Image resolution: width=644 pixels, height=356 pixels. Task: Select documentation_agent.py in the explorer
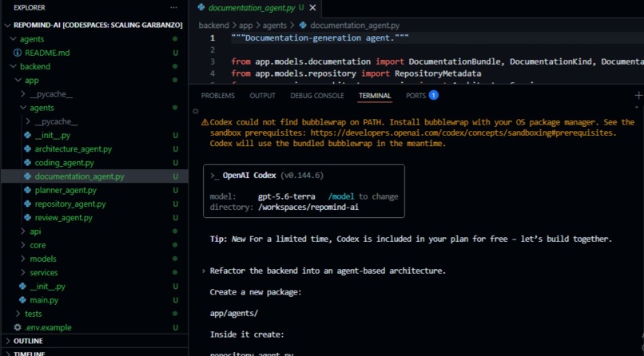tap(79, 176)
